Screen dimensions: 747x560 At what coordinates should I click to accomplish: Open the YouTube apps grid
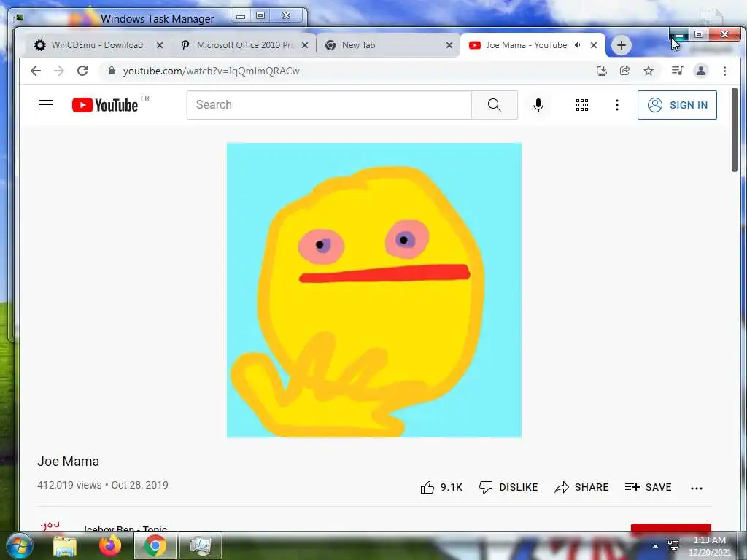tap(581, 105)
